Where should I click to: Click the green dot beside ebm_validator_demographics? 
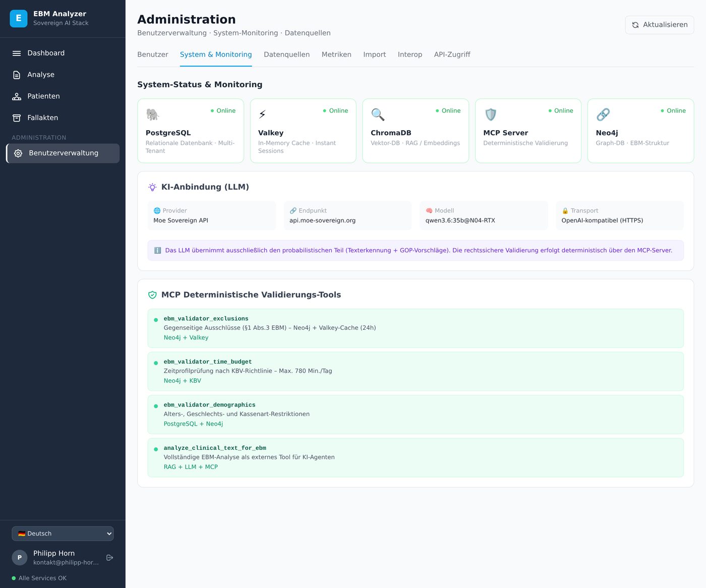[156, 406]
